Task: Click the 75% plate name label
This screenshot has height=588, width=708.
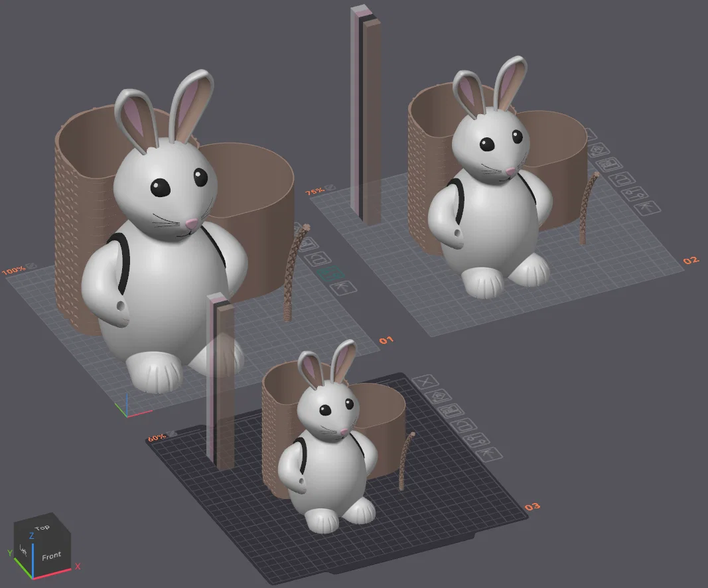Action: (x=315, y=191)
